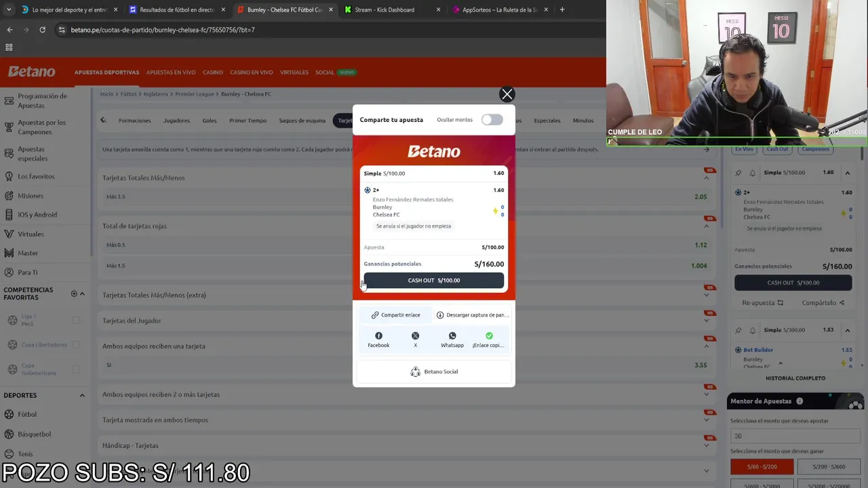Screen dimensions: 868x488
Task: Open Apuestas por los Campeones in the sidebar
Action: (45, 127)
